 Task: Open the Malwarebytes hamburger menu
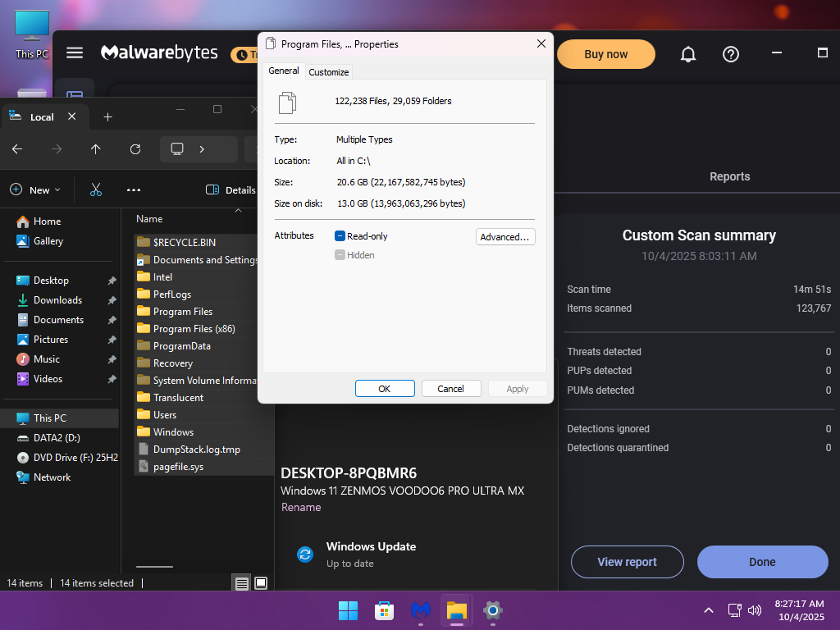pyautogui.click(x=75, y=52)
